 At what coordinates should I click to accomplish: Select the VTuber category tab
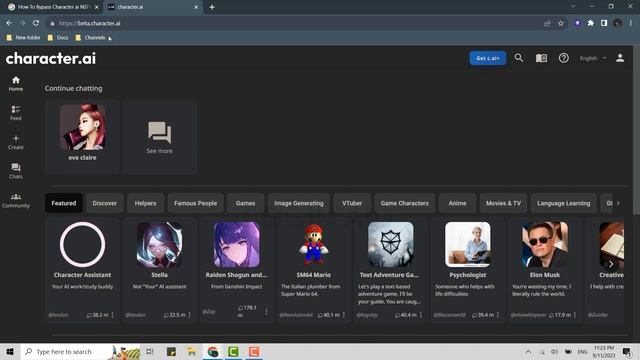[x=352, y=203]
